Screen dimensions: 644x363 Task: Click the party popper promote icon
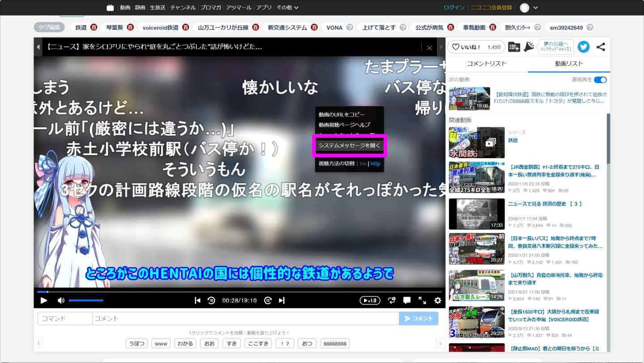pyautogui.click(x=529, y=47)
